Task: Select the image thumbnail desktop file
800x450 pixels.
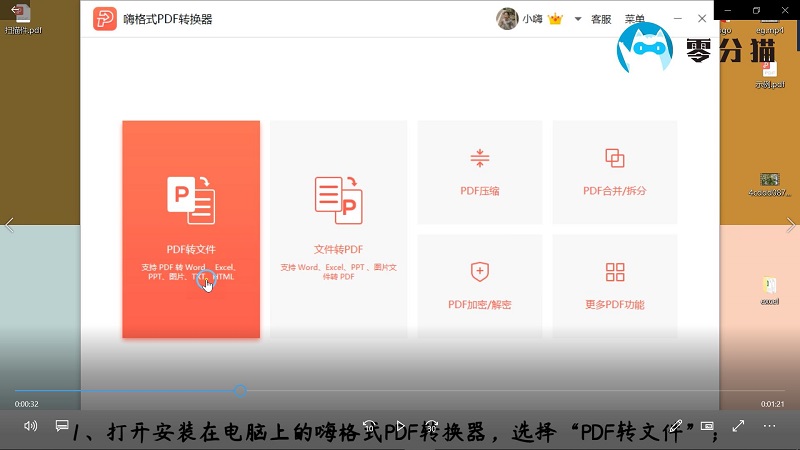Action: [x=769, y=184]
